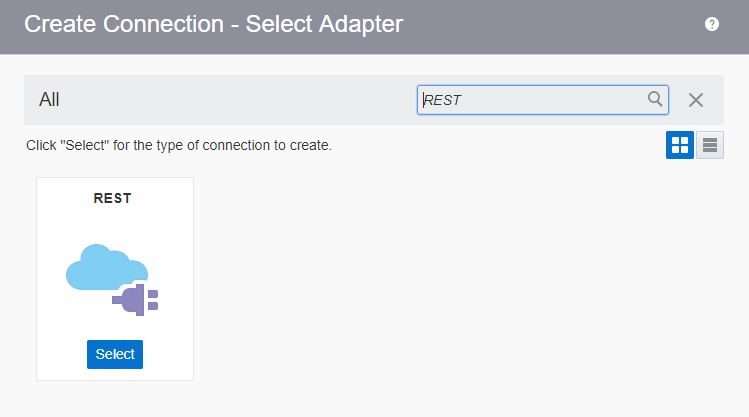
Task: Clear the search with the X icon
Action: pos(696,100)
